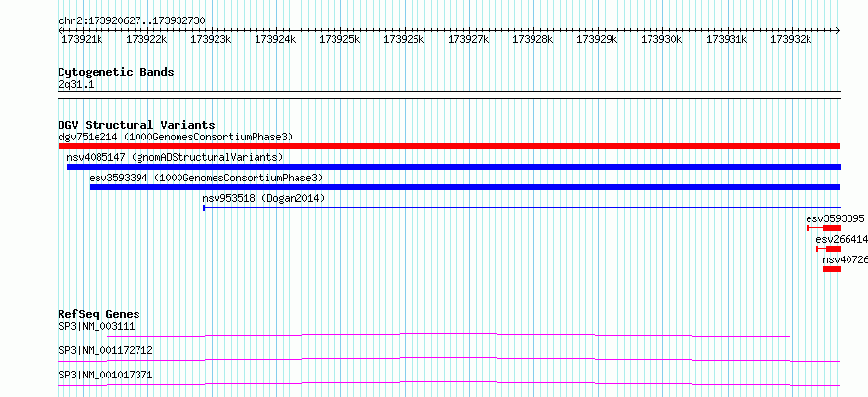Click the blue esv3593394 variant bar

[x=465, y=187]
